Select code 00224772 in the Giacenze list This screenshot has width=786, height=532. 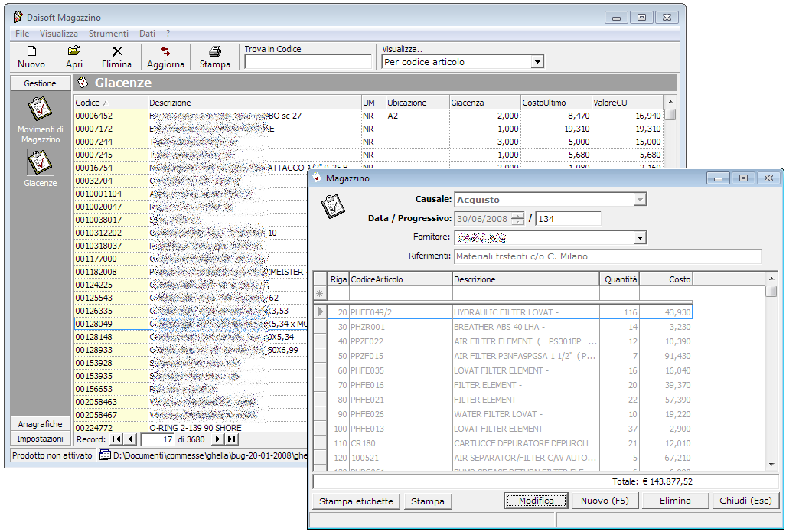pyautogui.click(x=111, y=428)
